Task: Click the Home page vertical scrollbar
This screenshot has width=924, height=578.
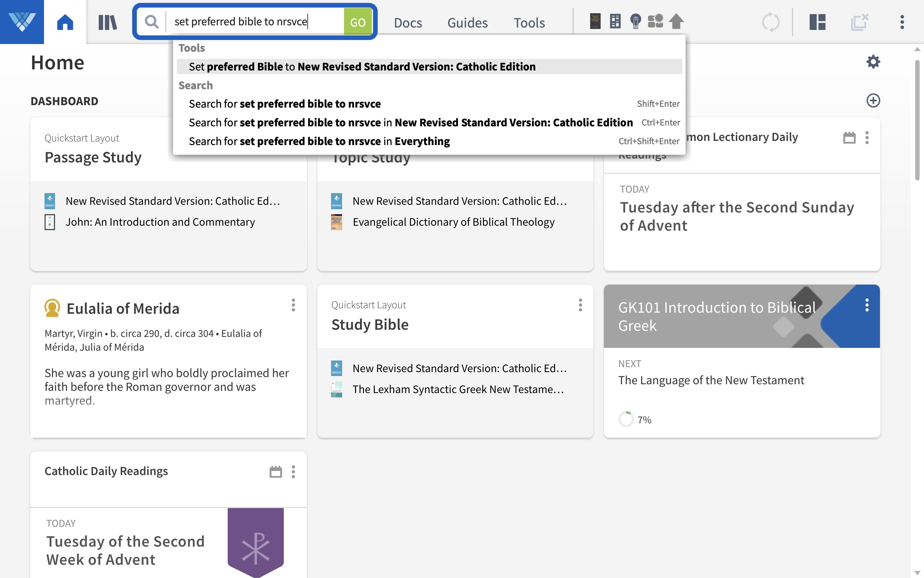Action: click(x=917, y=120)
